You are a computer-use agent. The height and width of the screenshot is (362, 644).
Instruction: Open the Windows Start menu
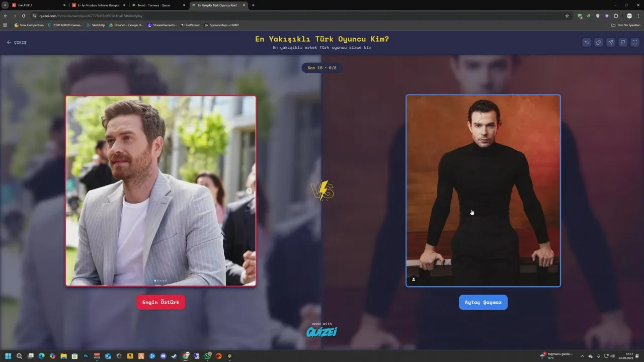click(8, 356)
